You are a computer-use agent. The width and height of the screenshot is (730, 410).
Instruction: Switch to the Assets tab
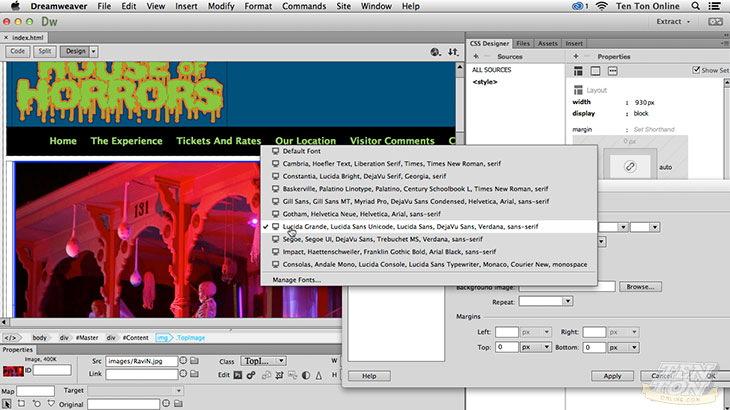click(548, 43)
